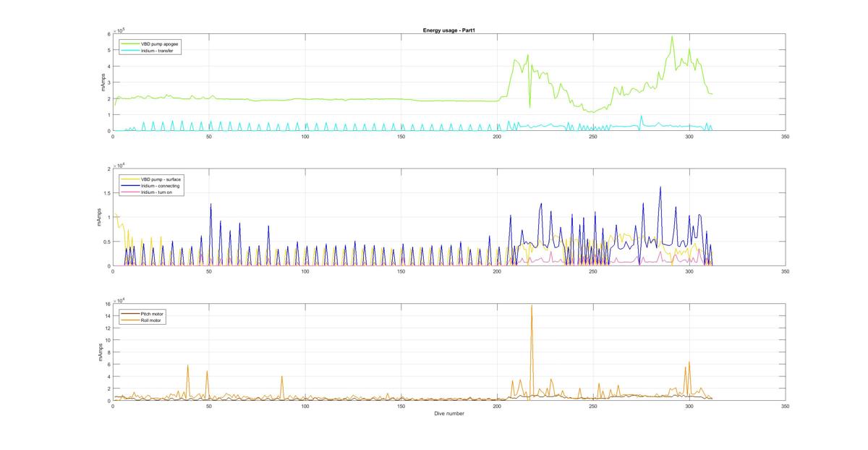Click the tallest Roll motor spike near dive 218
Image resolution: width=868 pixels, height=450 pixels.
coord(532,306)
